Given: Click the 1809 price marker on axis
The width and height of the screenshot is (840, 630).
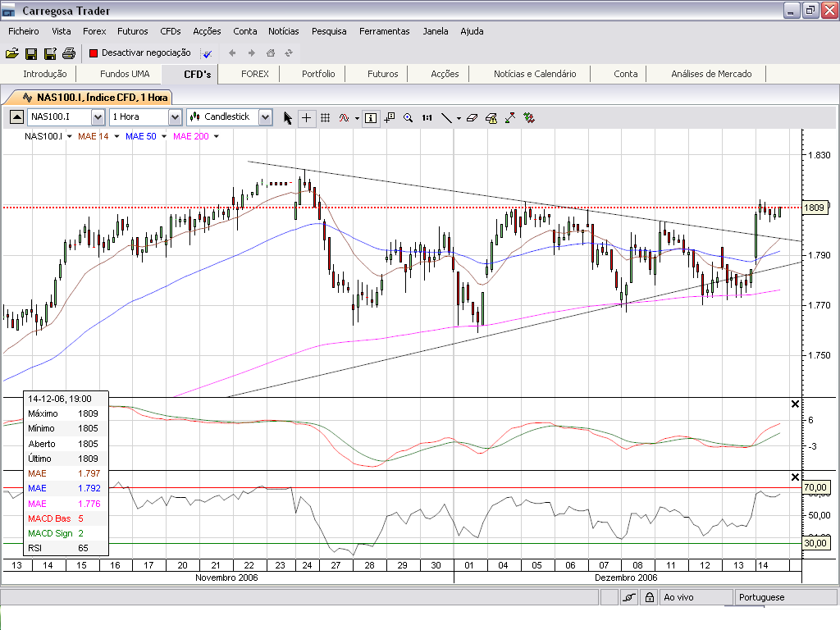Looking at the screenshot, I should click(x=815, y=208).
